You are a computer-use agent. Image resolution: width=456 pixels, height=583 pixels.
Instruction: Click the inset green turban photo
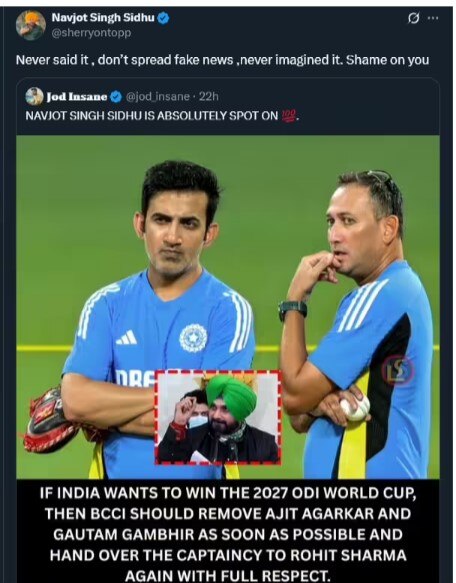218,417
